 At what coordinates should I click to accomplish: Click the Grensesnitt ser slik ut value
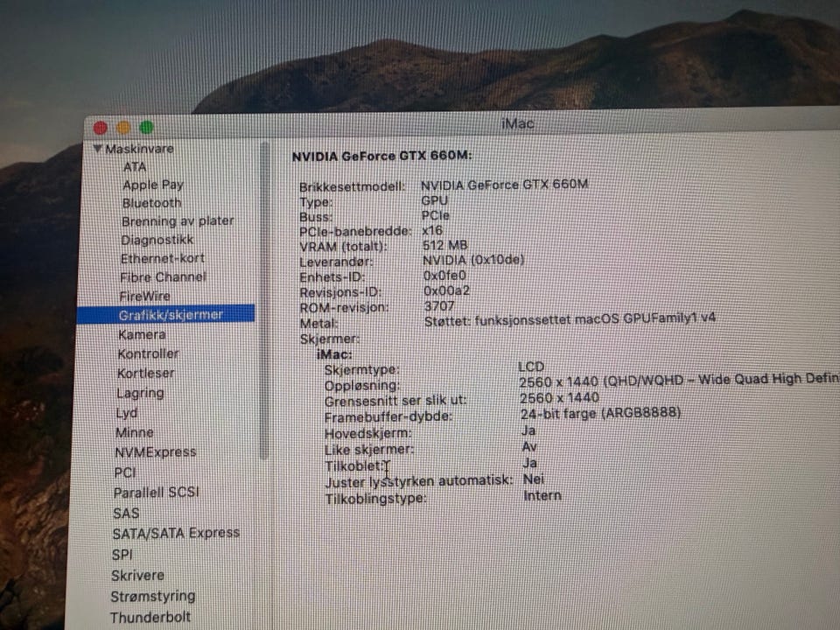pos(559,398)
